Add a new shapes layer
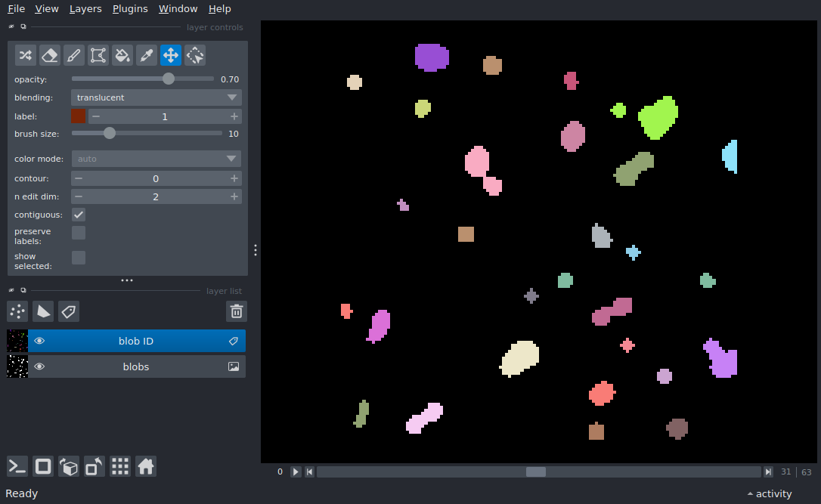Image resolution: width=821 pixels, height=504 pixels. pyautogui.click(x=43, y=311)
